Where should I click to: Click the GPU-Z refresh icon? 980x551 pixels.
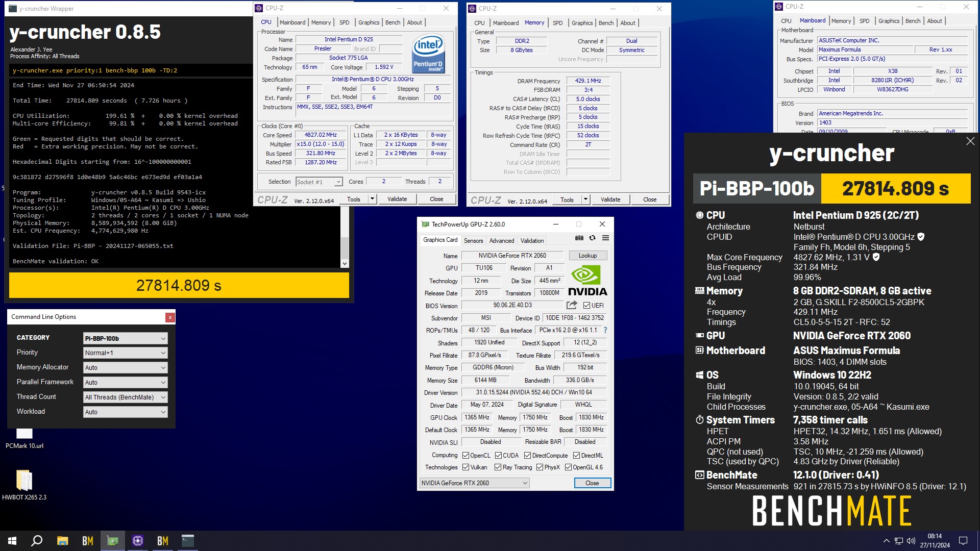(x=592, y=238)
